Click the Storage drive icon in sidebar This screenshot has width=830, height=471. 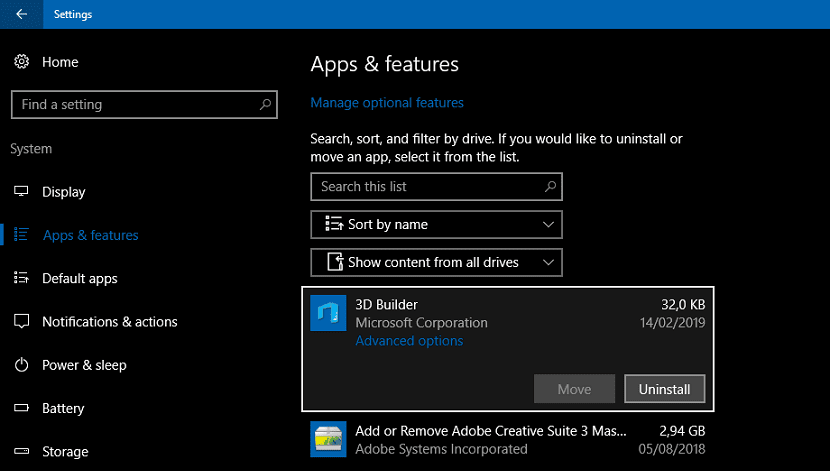pyautogui.click(x=21, y=451)
